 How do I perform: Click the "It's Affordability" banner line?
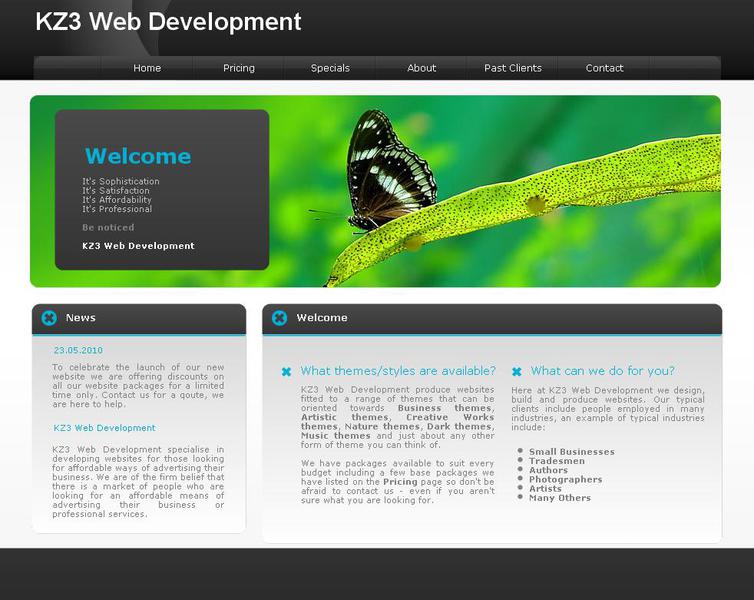tap(117, 200)
